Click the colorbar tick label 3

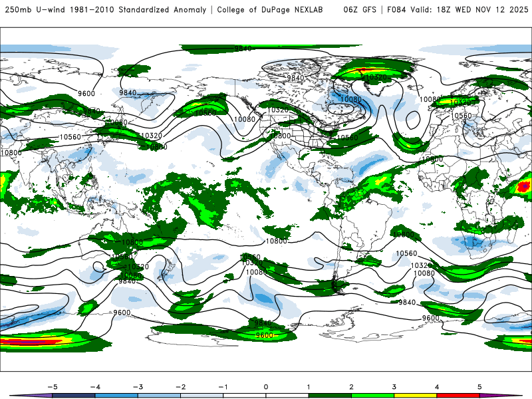point(394,387)
